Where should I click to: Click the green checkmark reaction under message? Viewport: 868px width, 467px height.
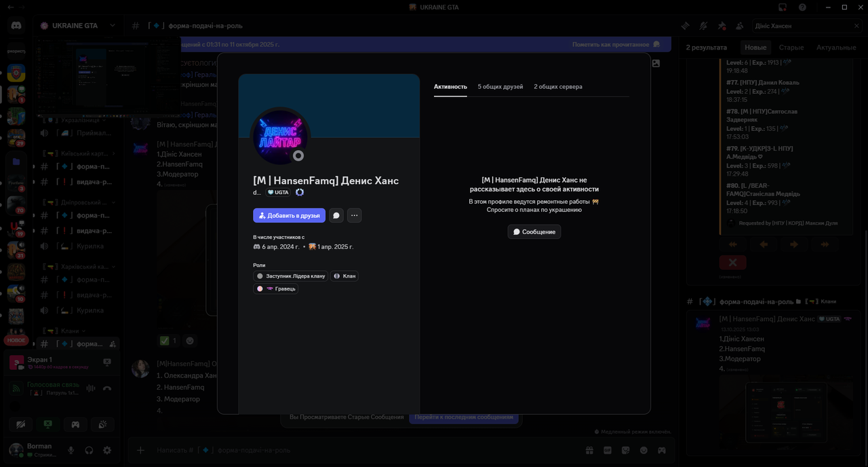tap(168, 341)
